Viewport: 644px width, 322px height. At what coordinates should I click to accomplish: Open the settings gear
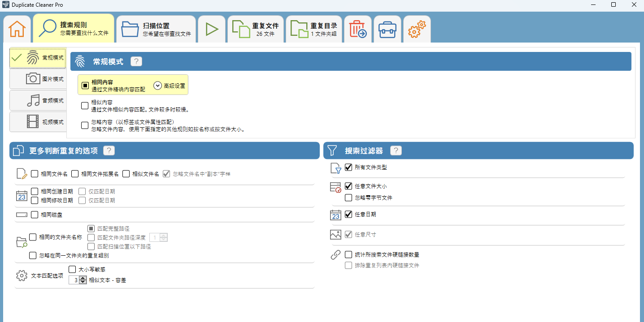pyautogui.click(x=416, y=28)
